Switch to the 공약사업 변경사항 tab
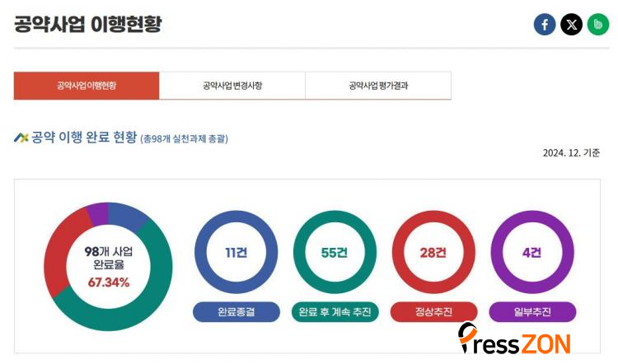Image resolution: width=618 pixels, height=364 pixels. 232,86
